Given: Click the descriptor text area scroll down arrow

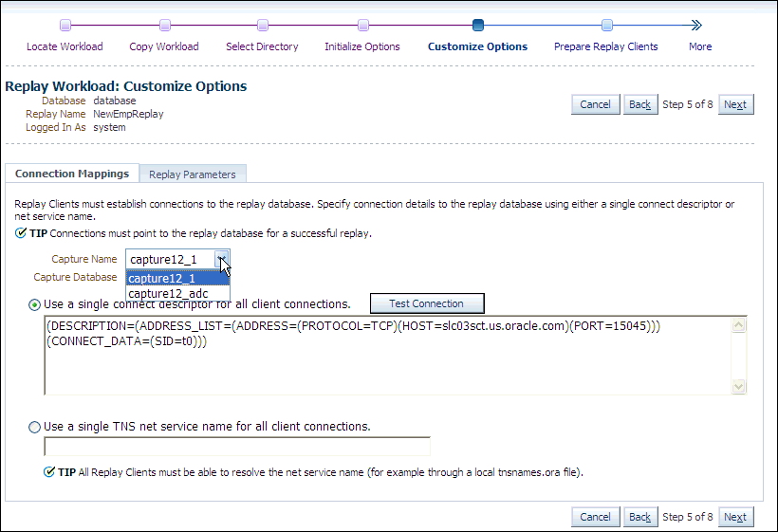Looking at the screenshot, I should coord(739,387).
